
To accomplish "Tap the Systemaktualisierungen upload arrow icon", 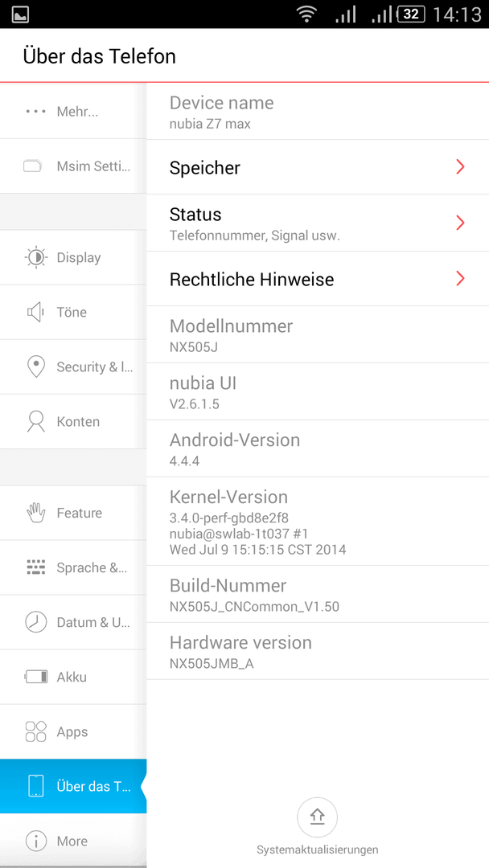I will pyautogui.click(x=318, y=817).
